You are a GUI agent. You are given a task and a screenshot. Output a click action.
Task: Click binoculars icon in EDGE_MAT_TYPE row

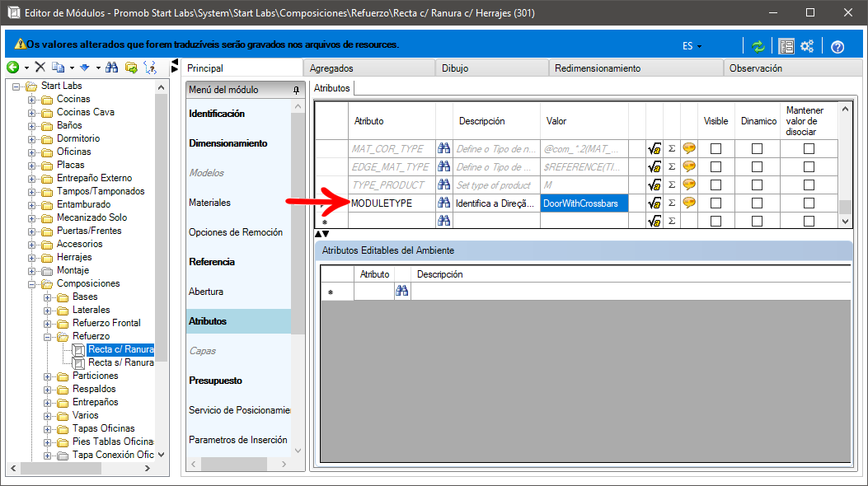coord(444,166)
